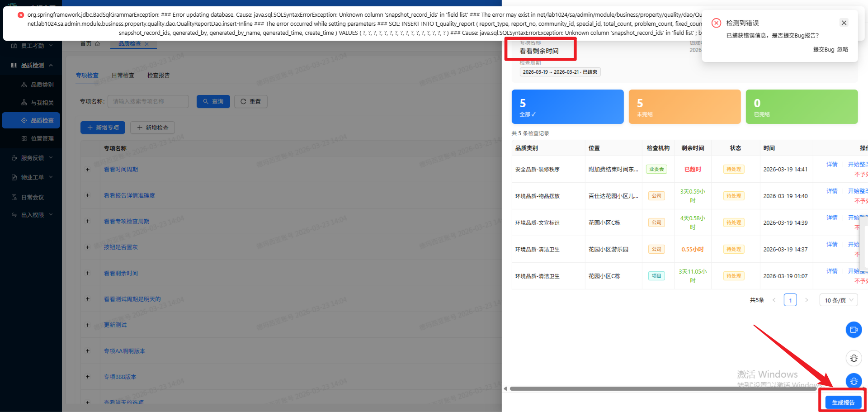Expand the 看看时间周期 row with plus
This screenshot has height=412, width=868.
click(x=88, y=170)
